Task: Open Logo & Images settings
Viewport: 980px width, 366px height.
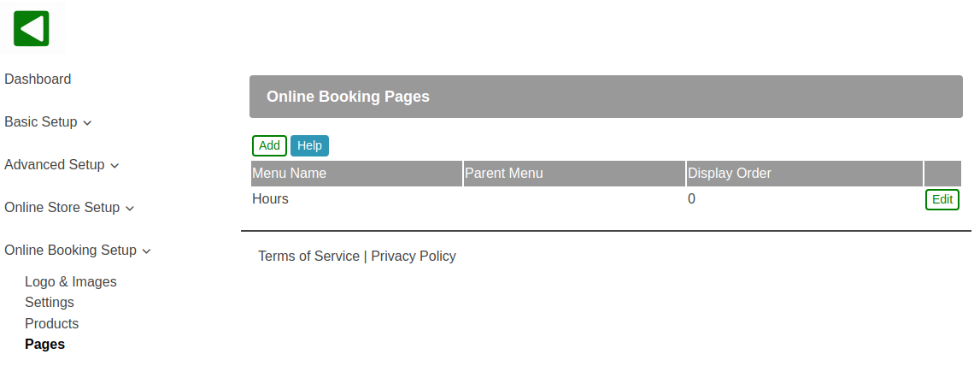Action: coord(71,281)
